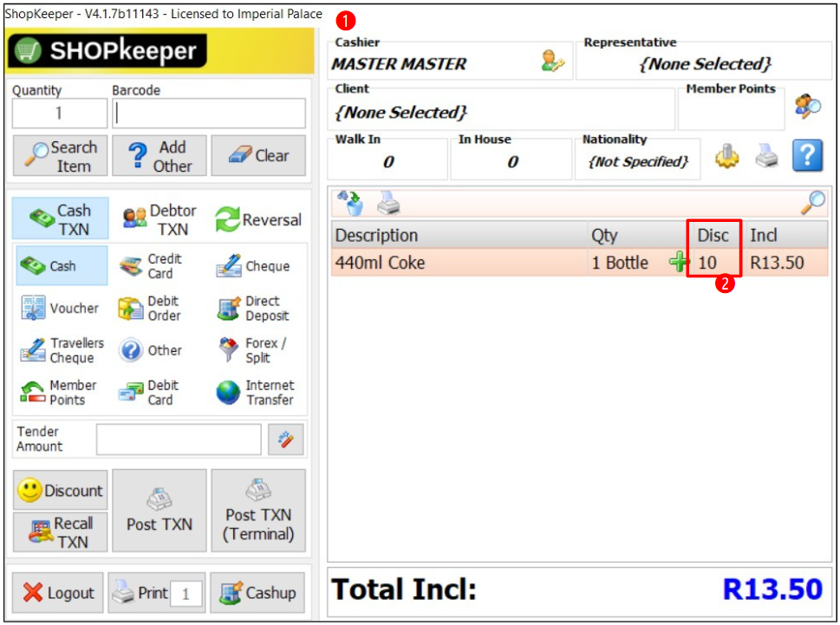Select Reversal transaction type
The height and width of the screenshot is (625, 840).
258,219
